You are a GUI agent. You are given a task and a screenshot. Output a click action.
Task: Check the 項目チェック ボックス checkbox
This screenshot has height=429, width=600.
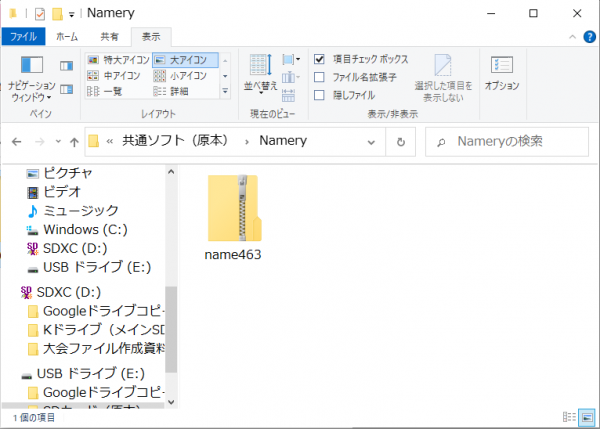(x=319, y=59)
